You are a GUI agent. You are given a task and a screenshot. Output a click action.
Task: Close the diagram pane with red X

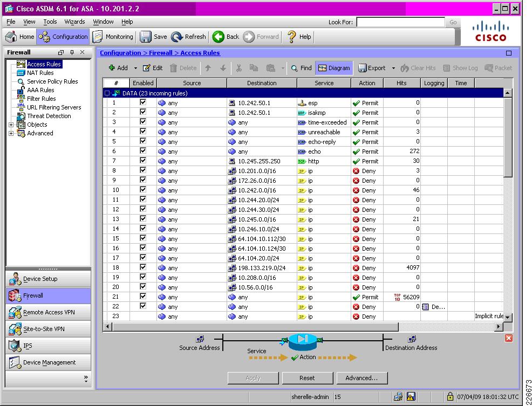point(509,338)
